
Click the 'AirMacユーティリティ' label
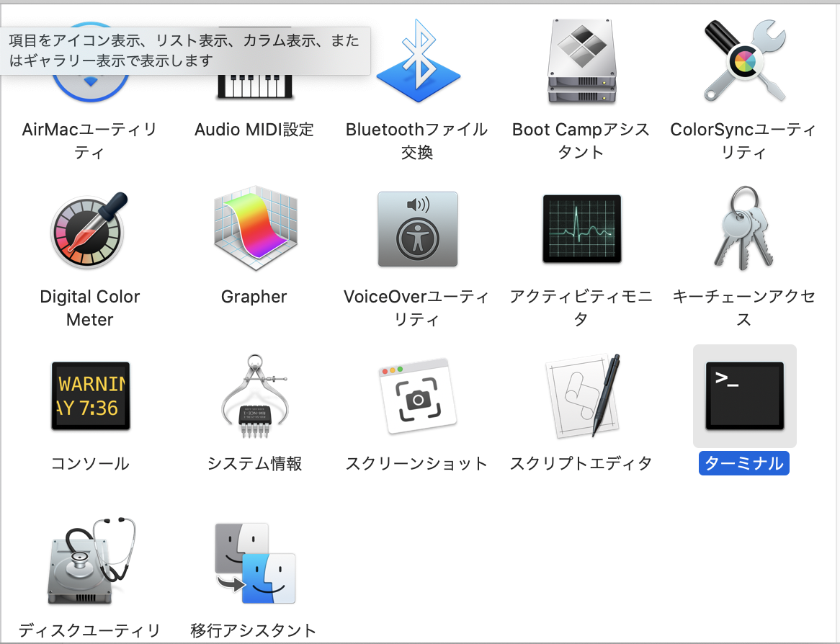89,140
